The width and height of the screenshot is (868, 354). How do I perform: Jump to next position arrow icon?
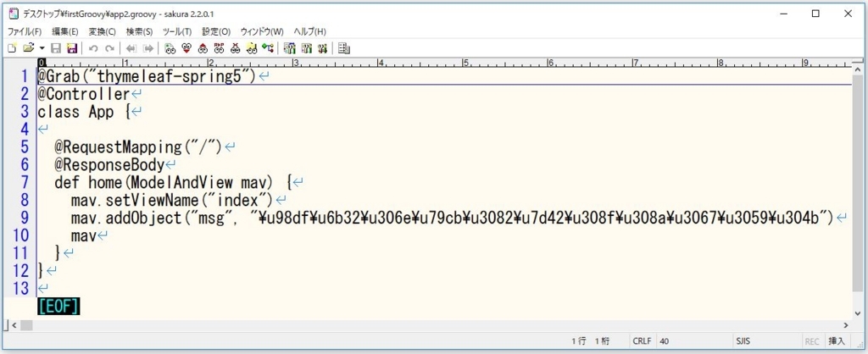[147, 48]
